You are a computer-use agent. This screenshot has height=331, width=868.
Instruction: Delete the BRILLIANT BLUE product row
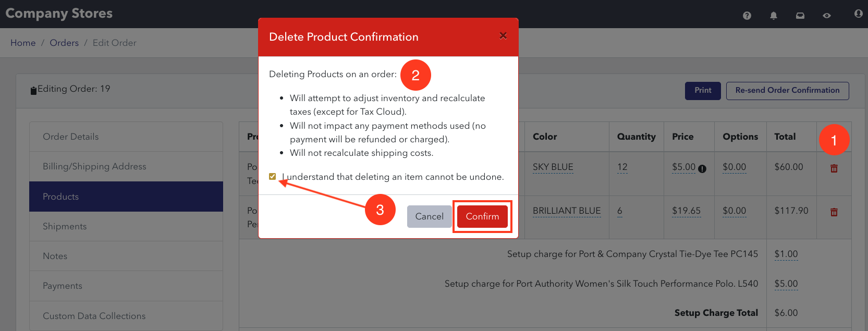tap(834, 212)
